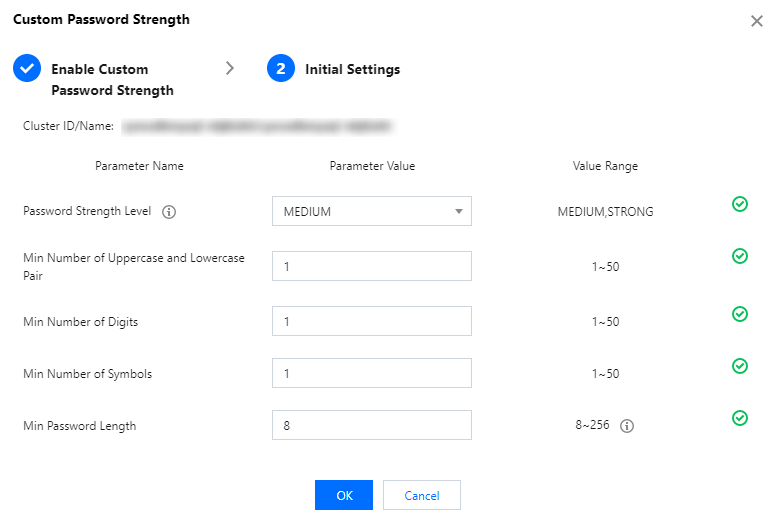This screenshot has width=778, height=522.
Task: Click the MEDIUM dropdown arrow
Action: point(459,212)
